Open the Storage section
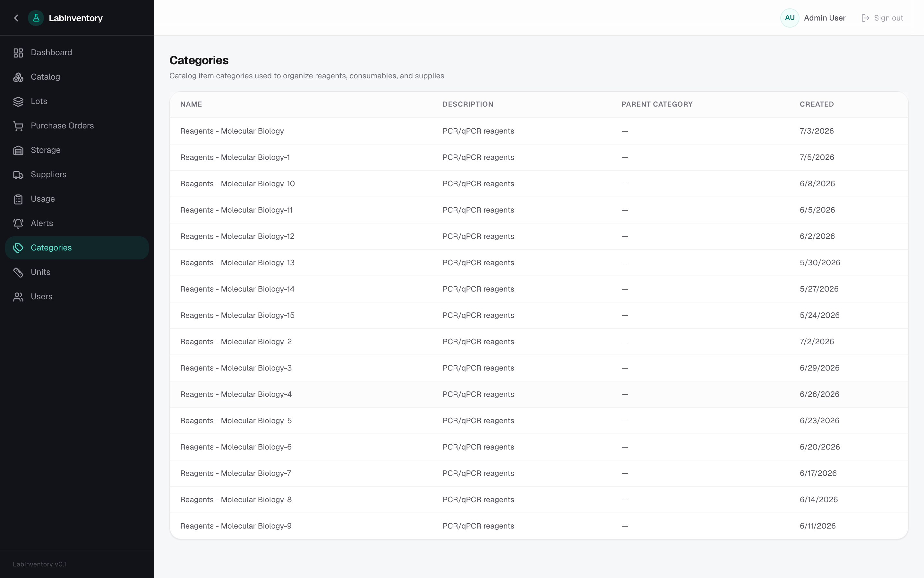Image resolution: width=924 pixels, height=578 pixels. 77,150
